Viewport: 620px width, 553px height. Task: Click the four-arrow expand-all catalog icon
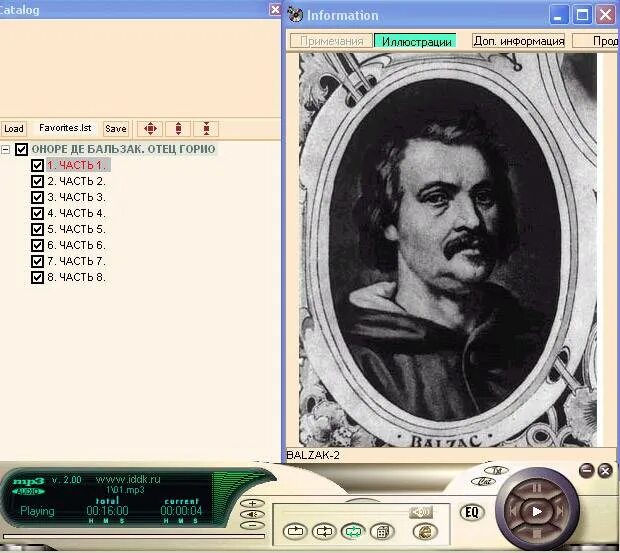pos(150,128)
